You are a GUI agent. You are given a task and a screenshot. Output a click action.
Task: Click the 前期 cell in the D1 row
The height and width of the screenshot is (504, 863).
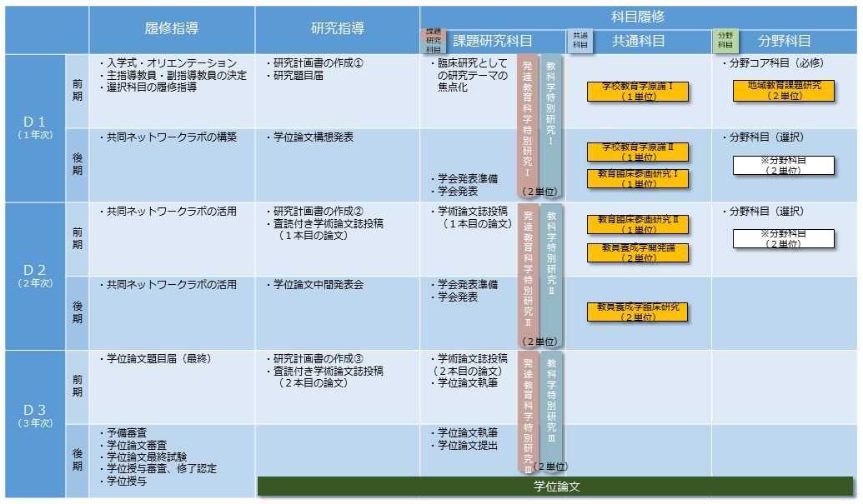pyautogui.click(x=77, y=91)
